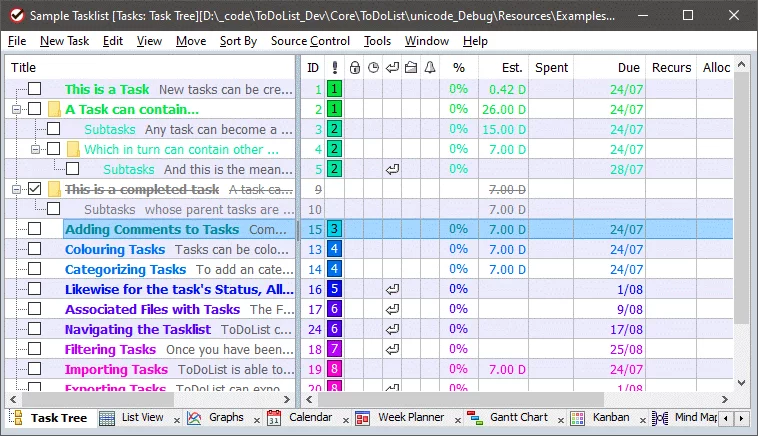Viewport: 758px width, 436px height.
Task: Mark 'Colouring Tasks' as done via checkbox
Action: [35, 249]
